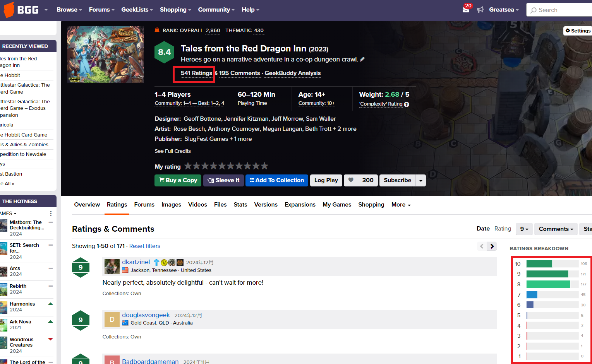Open the BGG home logo

point(21,10)
